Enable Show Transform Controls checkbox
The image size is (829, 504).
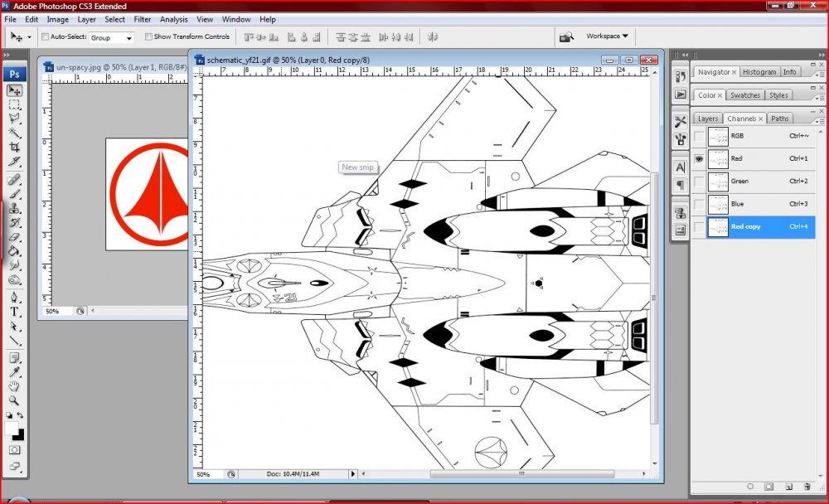[148, 36]
